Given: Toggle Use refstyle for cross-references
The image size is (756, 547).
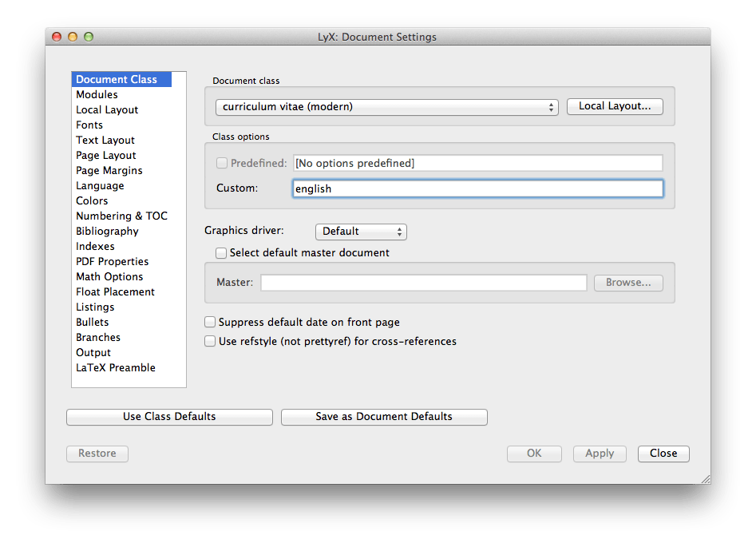Looking at the screenshot, I should click(210, 341).
